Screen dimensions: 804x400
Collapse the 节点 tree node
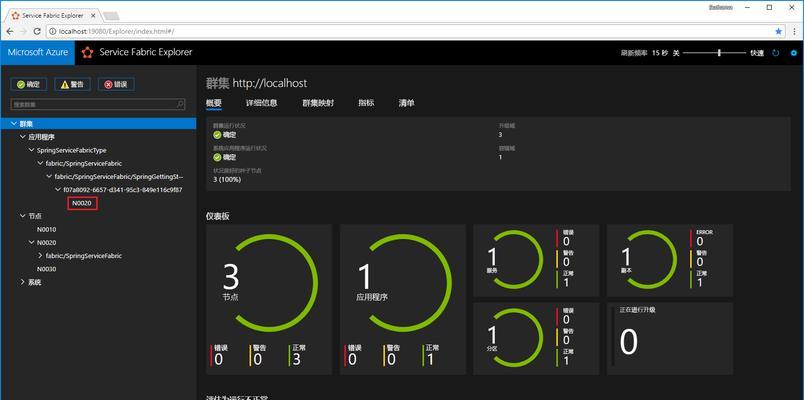[x=23, y=216]
